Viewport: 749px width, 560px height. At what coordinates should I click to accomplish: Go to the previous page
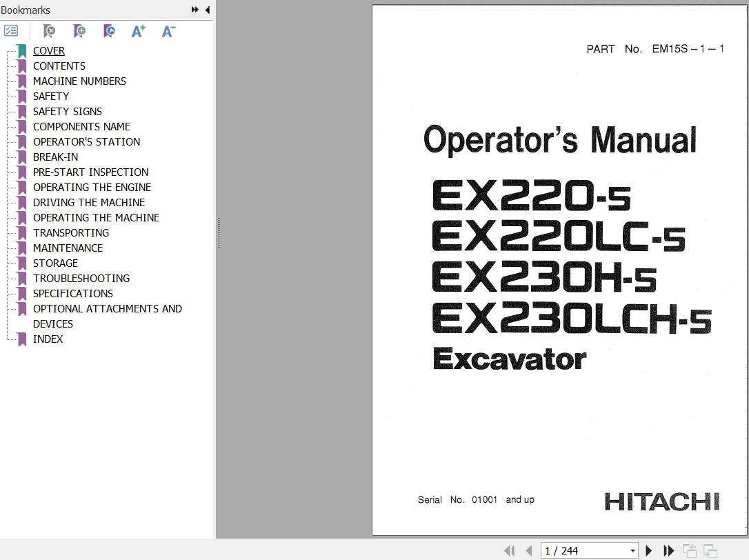pos(529,550)
